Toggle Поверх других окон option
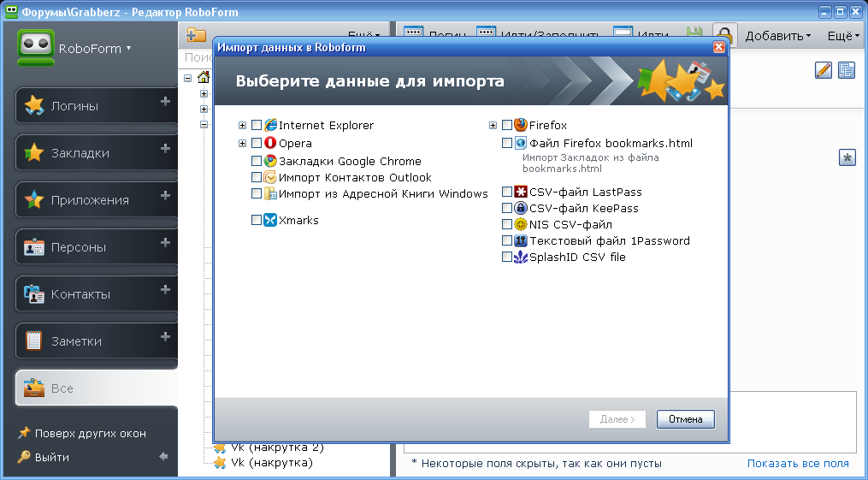868x480 pixels. click(82, 433)
